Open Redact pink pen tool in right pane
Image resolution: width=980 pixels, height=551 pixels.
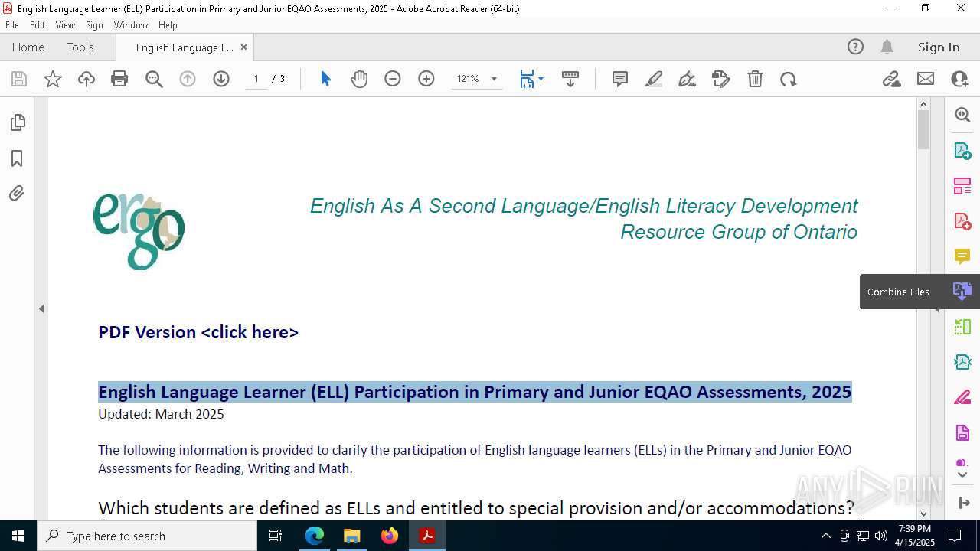962,397
